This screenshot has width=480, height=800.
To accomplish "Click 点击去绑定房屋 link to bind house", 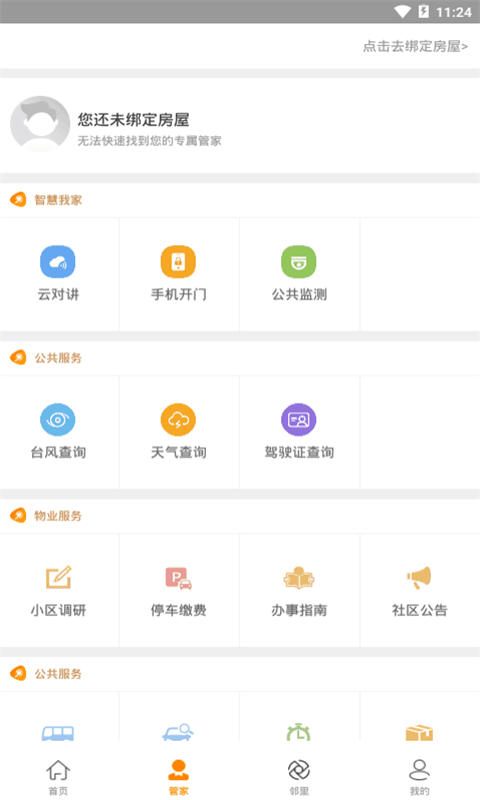I will point(415,46).
